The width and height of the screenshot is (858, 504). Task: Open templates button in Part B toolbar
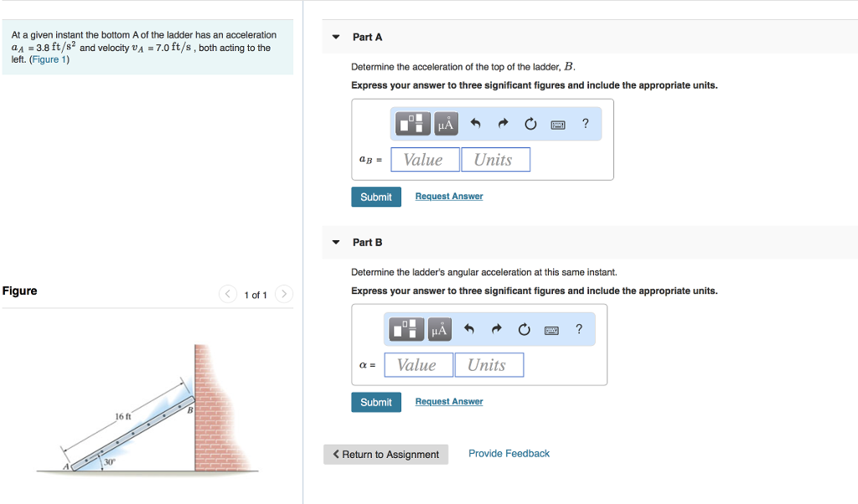point(406,330)
